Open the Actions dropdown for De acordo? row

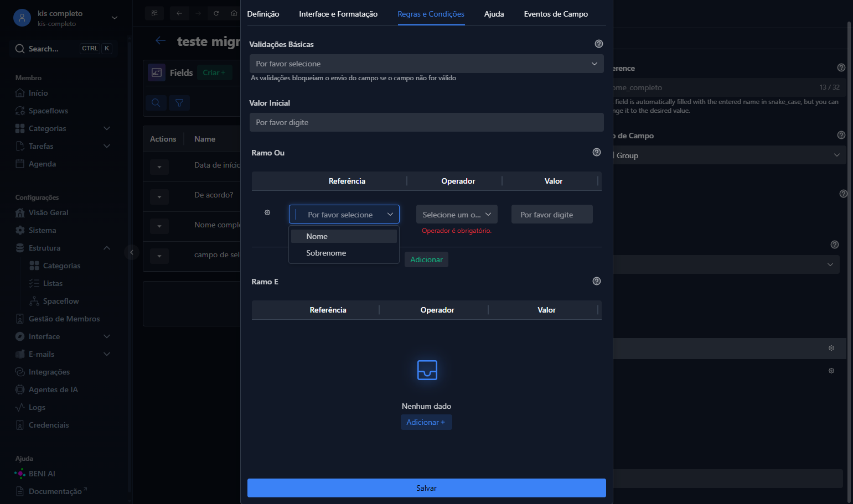point(159,196)
